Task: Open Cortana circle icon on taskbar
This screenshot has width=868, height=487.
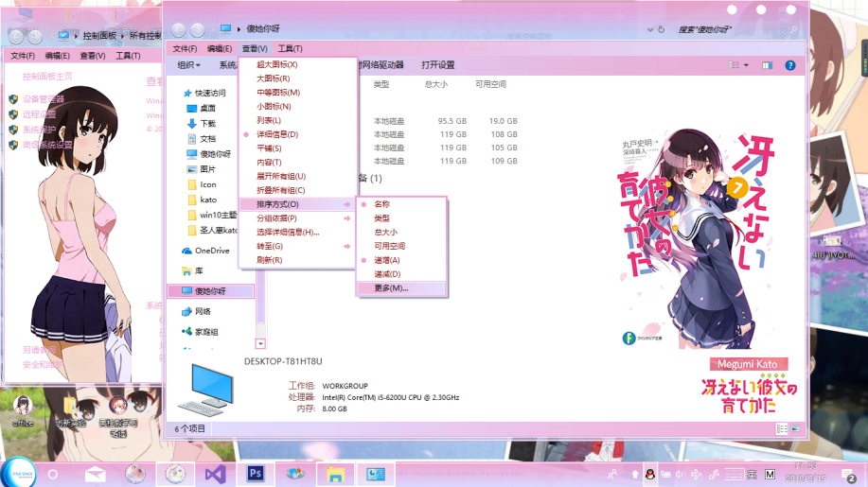Action: pos(53,475)
